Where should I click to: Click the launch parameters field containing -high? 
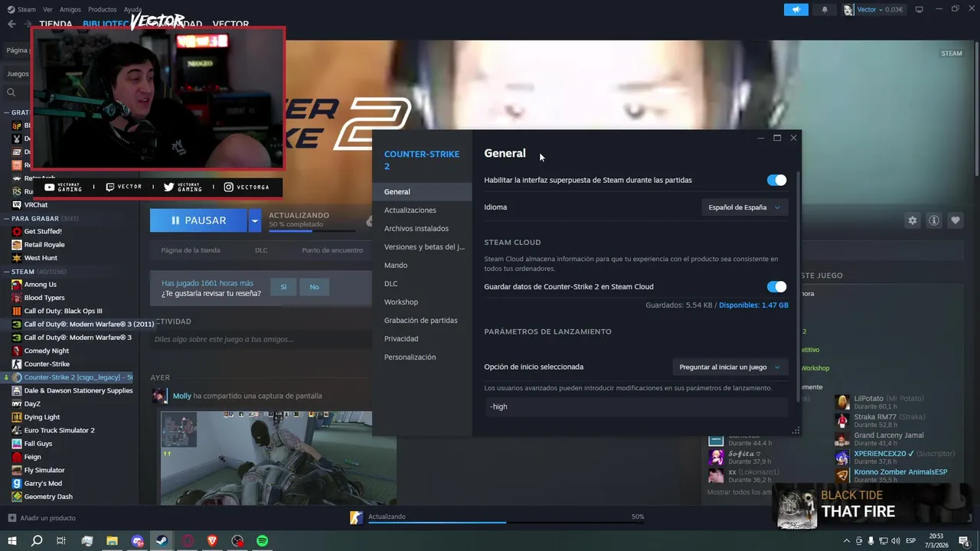pos(636,407)
